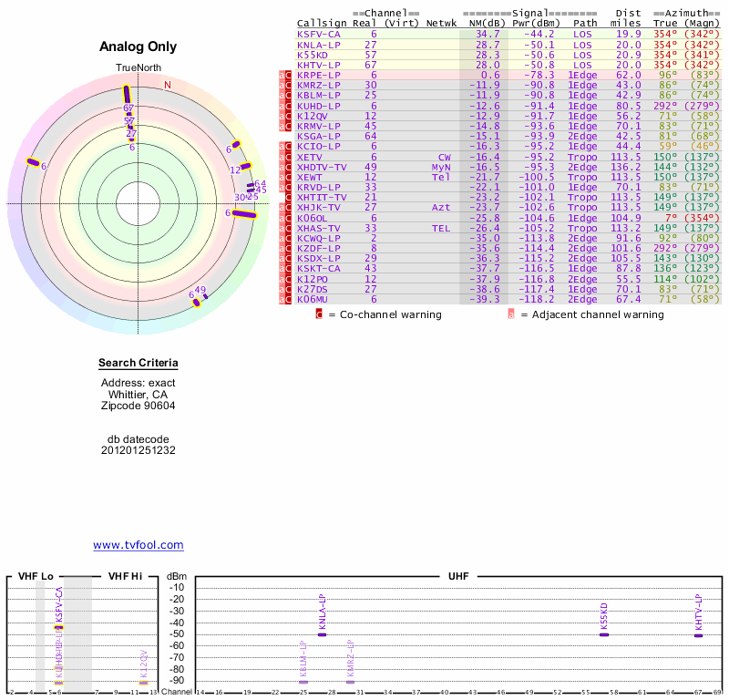Open the XHDTV-TV callsign entry
Image resolution: width=729 pixels, height=700 pixels.
coord(322,167)
